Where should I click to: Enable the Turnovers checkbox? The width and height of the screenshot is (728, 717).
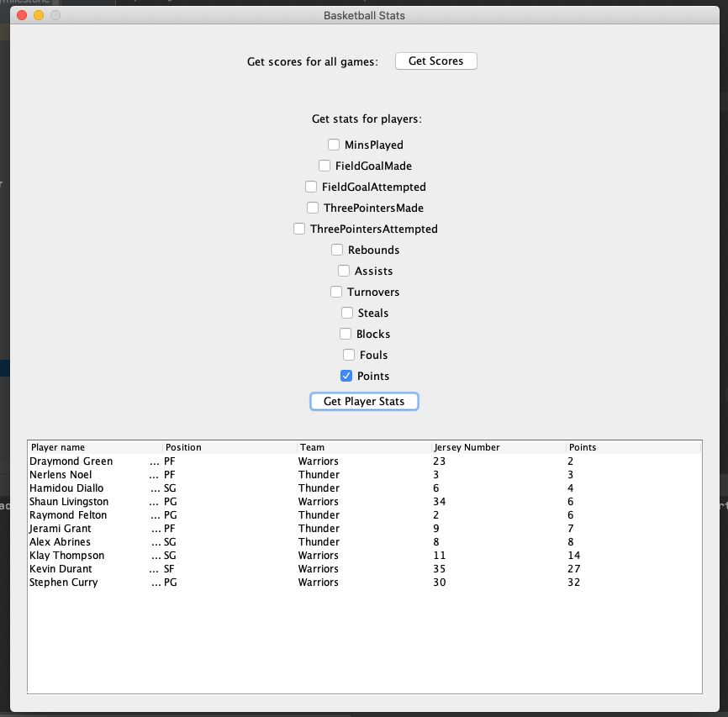(335, 292)
